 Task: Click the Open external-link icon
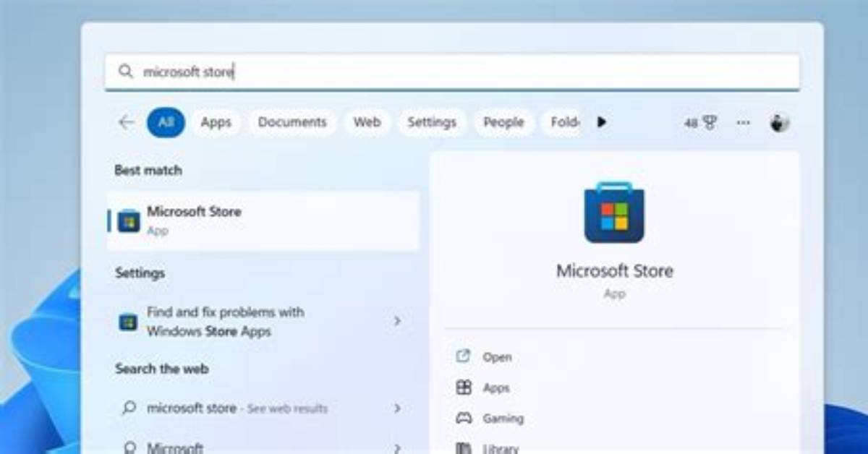point(463,356)
